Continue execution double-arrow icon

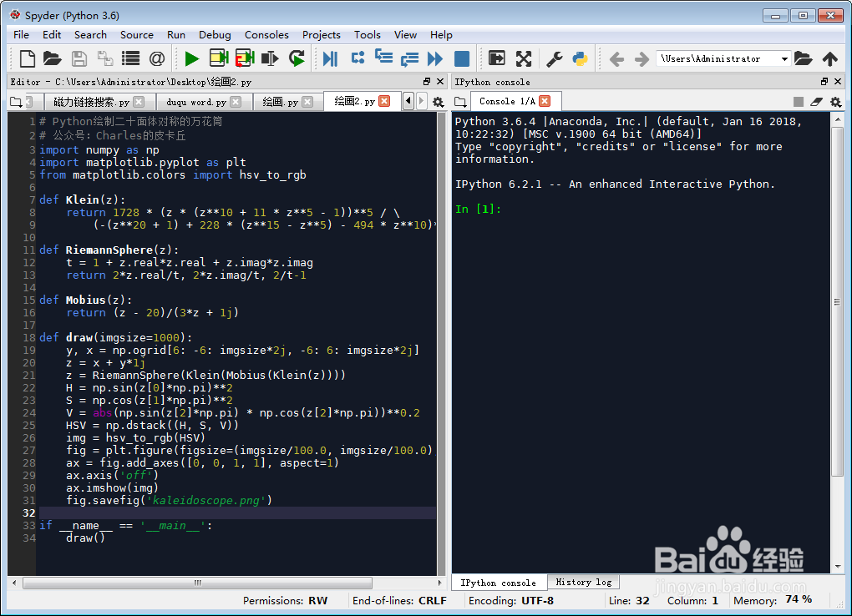[435, 58]
